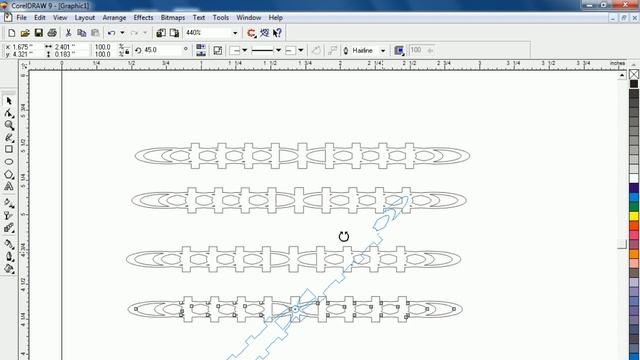
Task: Select the Interactive Blend tool
Action: [9, 228]
